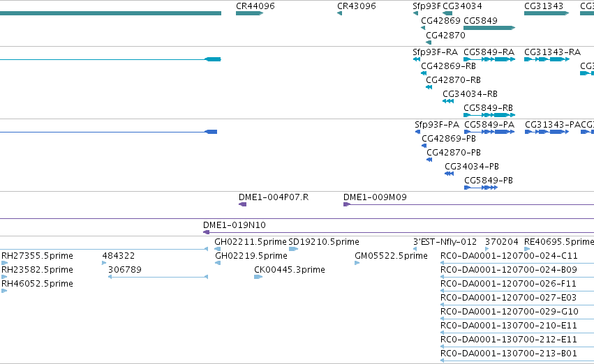This screenshot has height=364, width=594.
Task: Select the GH02219.5prime EST
Action: (218, 263)
